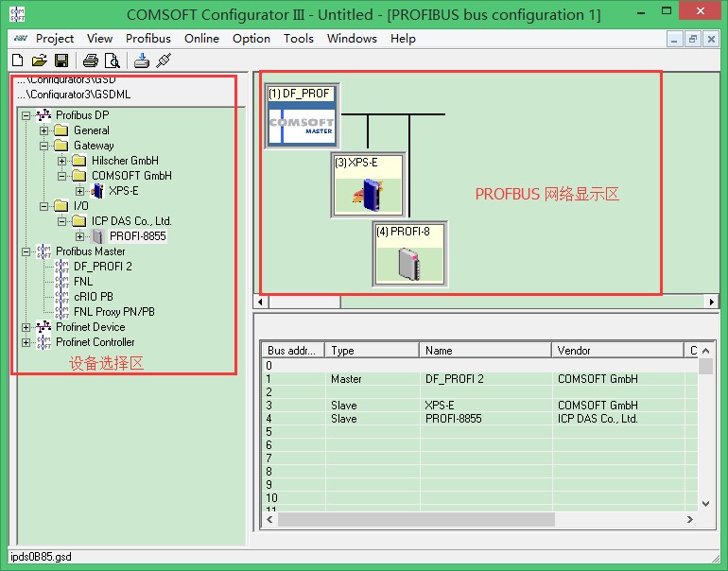Open the Option menu
Viewport: 728px width, 571px height.
coord(251,39)
